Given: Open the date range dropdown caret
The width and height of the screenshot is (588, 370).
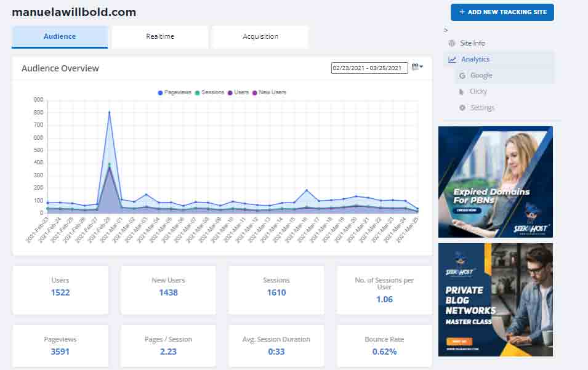Looking at the screenshot, I should (422, 68).
